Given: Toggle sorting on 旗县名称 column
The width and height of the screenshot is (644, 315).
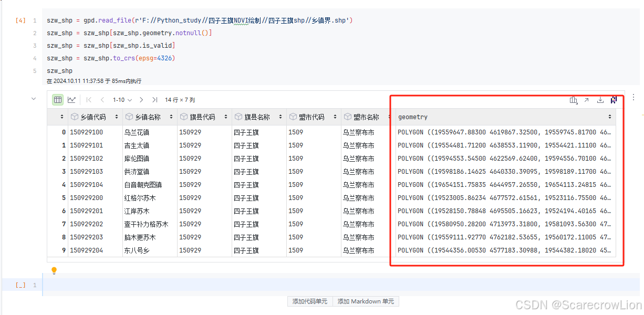Looking at the screenshot, I should pyautogui.click(x=280, y=117).
